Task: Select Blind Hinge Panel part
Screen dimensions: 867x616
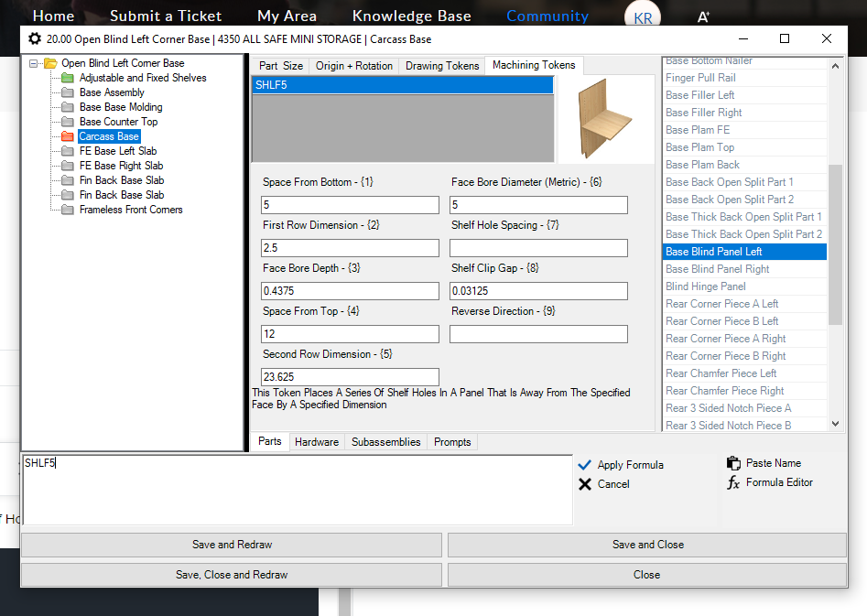Action: pyautogui.click(x=744, y=286)
